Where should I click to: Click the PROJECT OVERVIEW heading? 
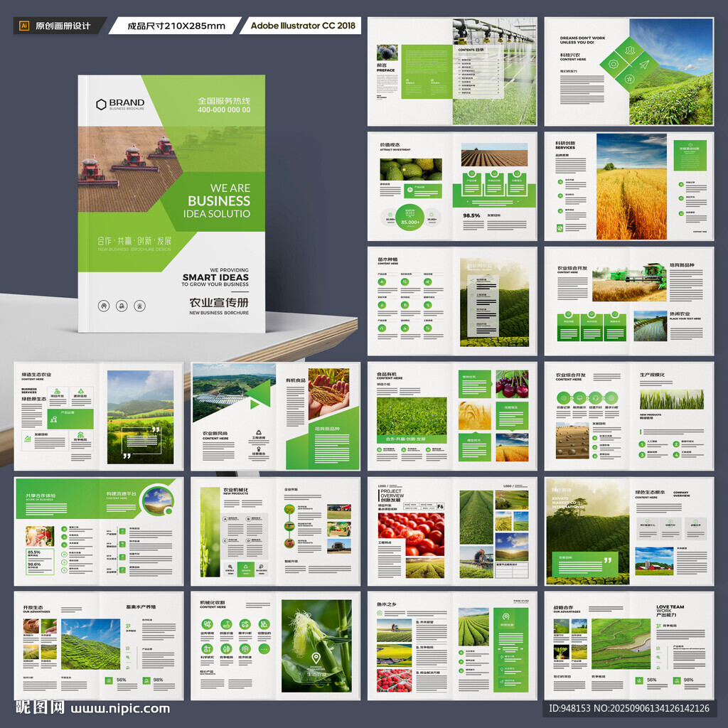pos(392,493)
